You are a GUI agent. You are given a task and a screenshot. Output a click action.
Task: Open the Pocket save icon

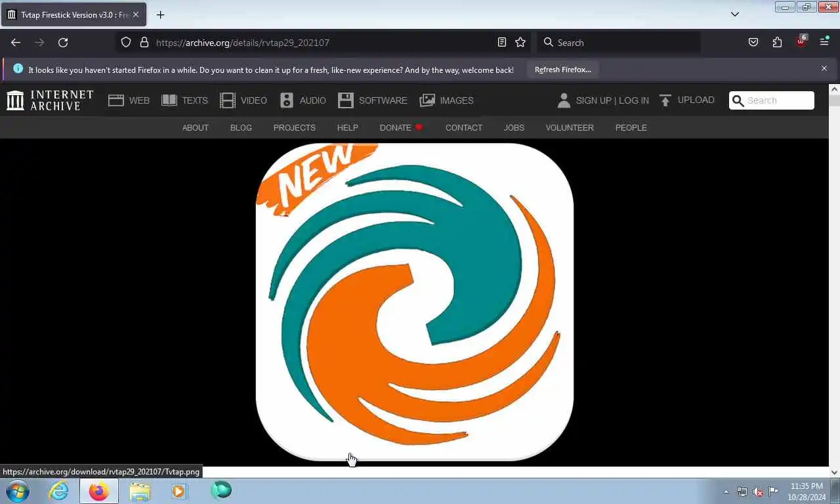tap(753, 43)
